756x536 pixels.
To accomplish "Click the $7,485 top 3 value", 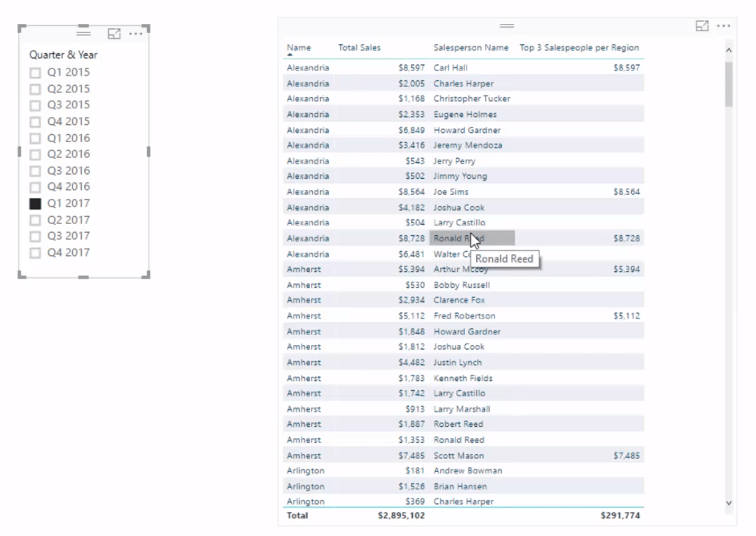I will coord(626,456).
